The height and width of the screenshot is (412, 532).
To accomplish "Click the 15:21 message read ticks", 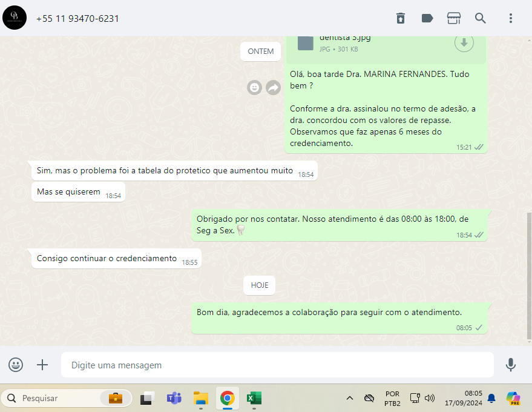I will pyautogui.click(x=479, y=147).
